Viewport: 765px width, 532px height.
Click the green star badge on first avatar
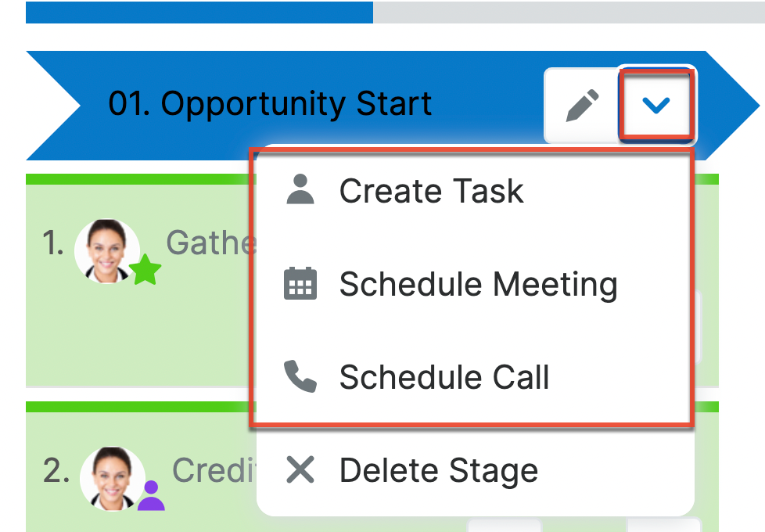pyautogui.click(x=145, y=271)
